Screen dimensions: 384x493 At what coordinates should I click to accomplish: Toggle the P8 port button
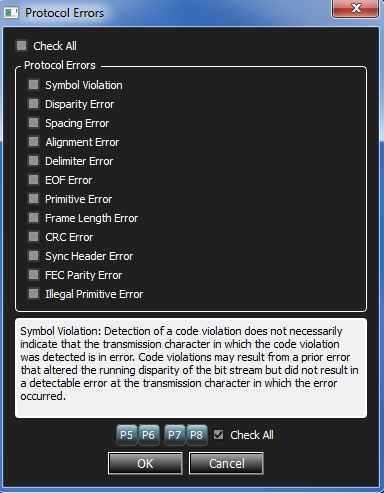[x=197, y=435]
